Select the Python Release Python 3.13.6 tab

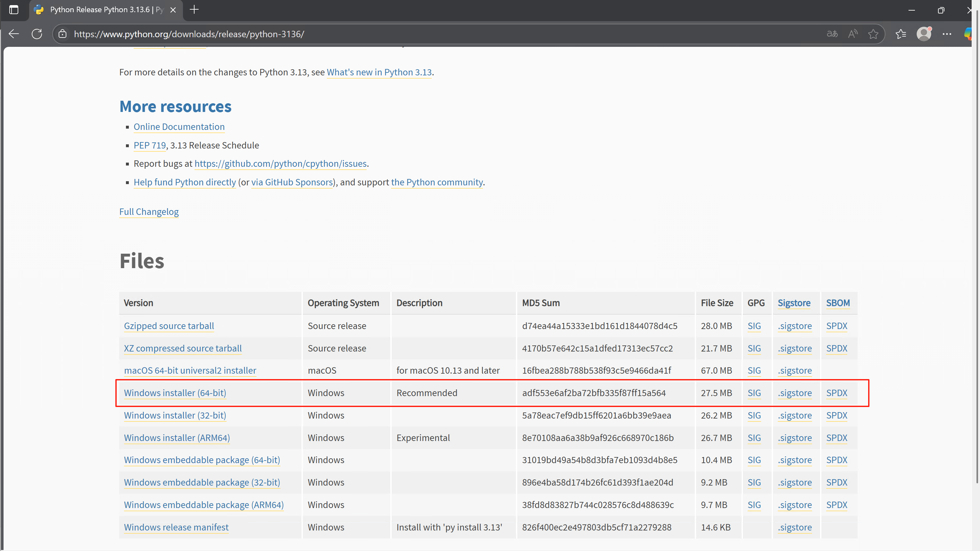pyautogui.click(x=106, y=10)
